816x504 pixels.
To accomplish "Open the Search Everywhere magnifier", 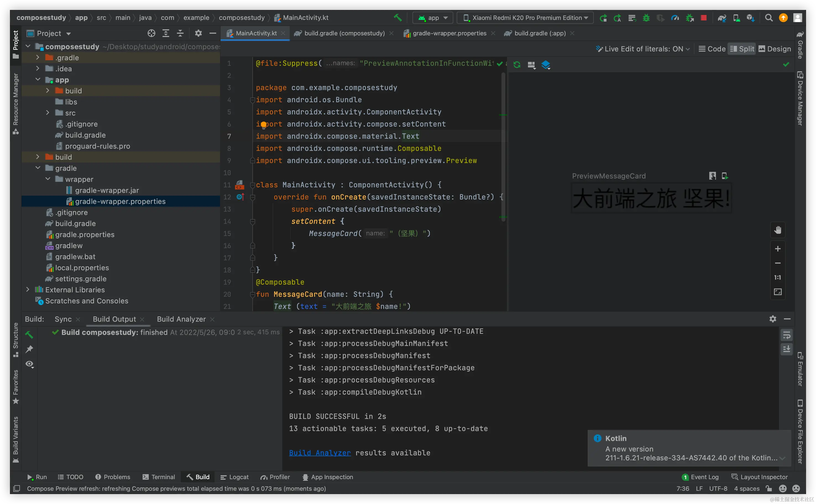I will 769,18.
